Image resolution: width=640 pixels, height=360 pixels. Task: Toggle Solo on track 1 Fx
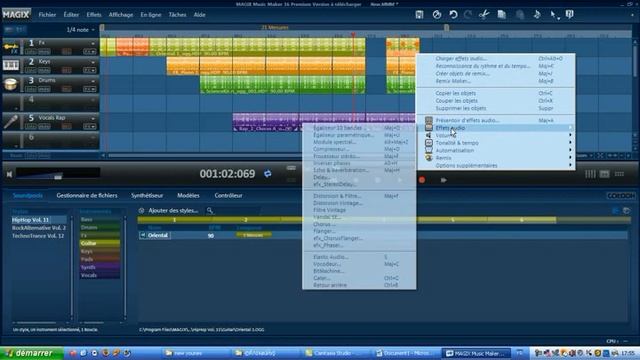[x=31, y=52]
